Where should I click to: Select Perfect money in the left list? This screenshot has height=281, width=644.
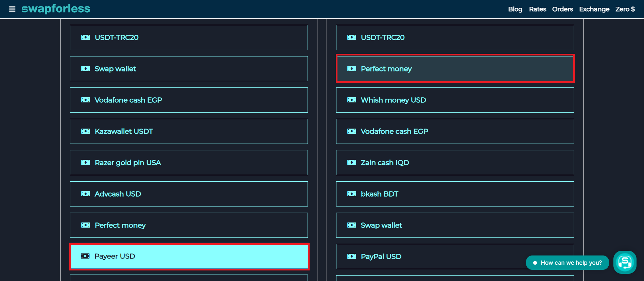pyautogui.click(x=189, y=225)
